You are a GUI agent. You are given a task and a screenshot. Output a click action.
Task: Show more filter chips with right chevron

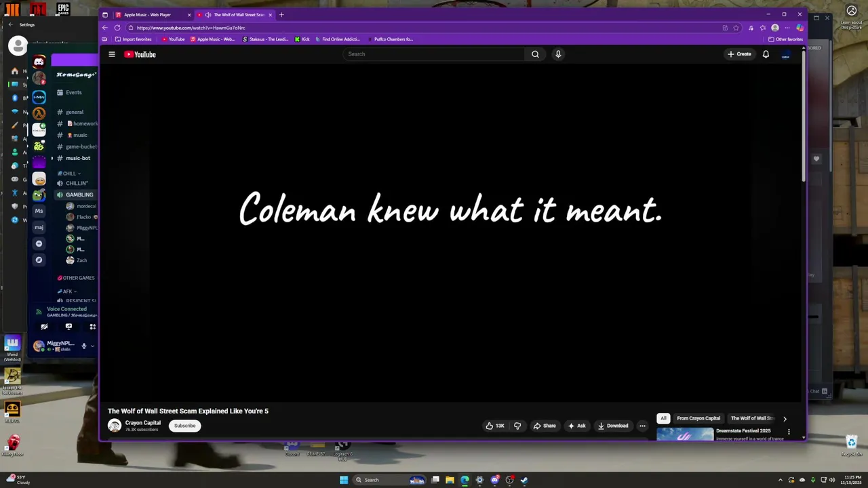click(x=785, y=419)
